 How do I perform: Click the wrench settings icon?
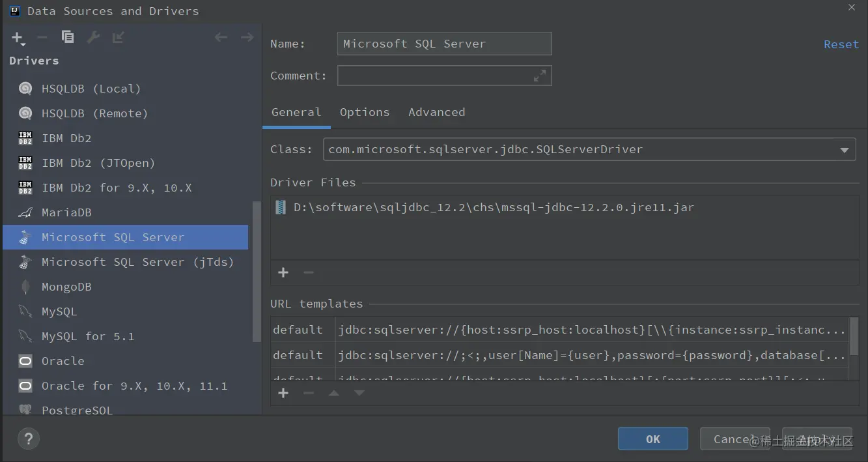coord(93,37)
